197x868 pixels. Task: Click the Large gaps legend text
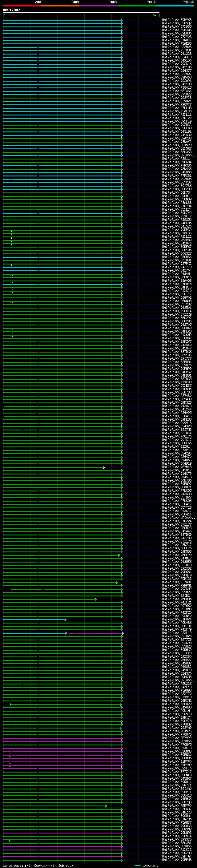click(38, 865)
